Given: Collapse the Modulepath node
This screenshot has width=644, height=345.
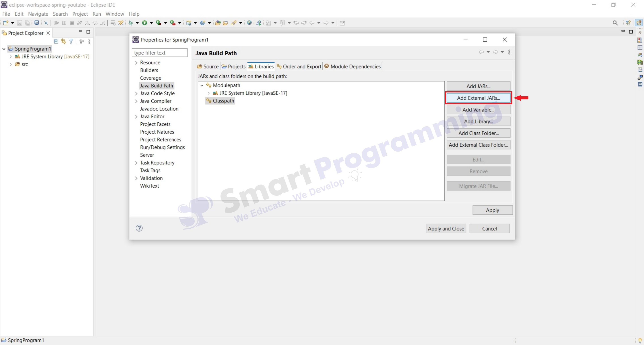Looking at the screenshot, I should pyautogui.click(x=202, y=85).
